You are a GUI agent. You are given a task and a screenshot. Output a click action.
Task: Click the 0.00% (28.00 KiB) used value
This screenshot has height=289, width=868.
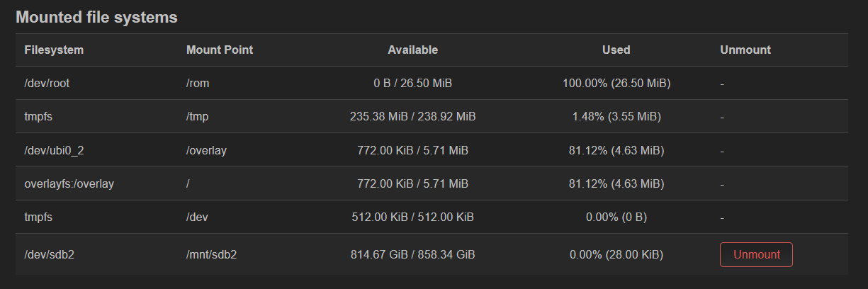point(616,254)
